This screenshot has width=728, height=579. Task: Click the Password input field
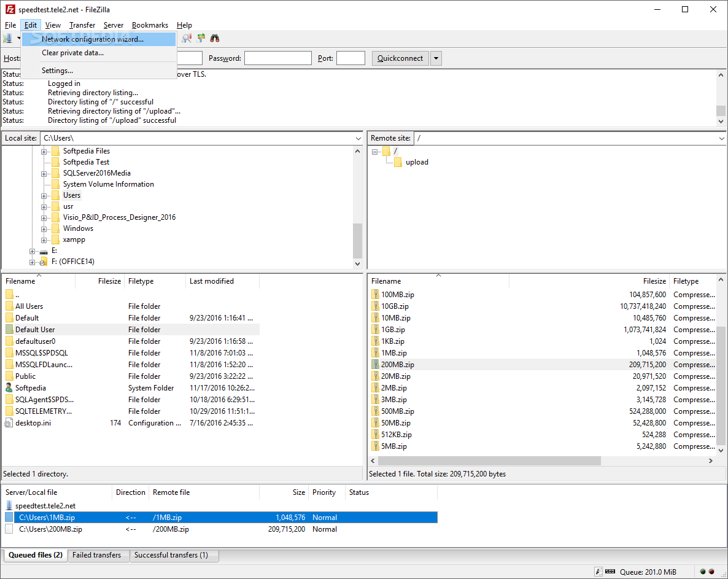tap(277, 58)
